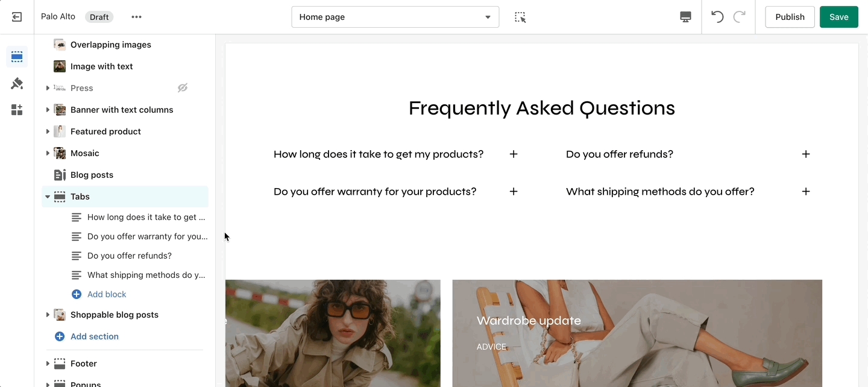868x387 pixels.
Task: Select the Blog posts section
Action: coord(92,175)
